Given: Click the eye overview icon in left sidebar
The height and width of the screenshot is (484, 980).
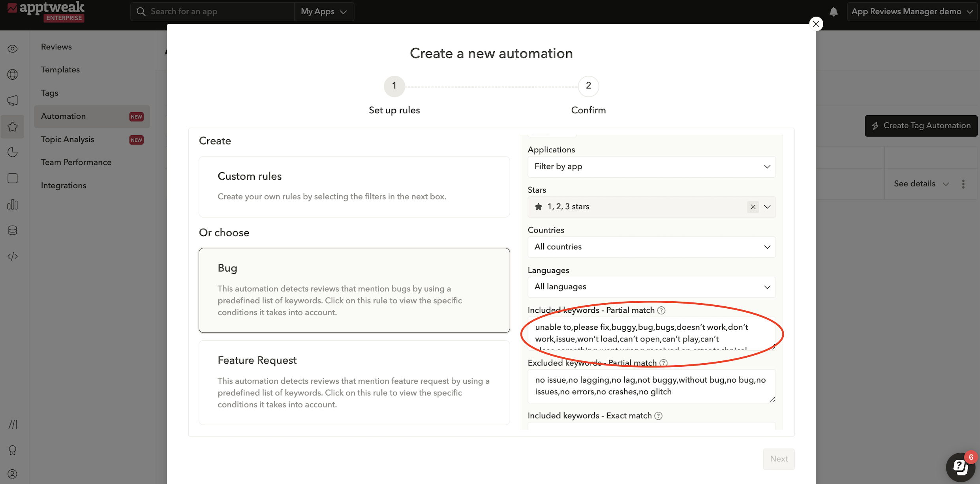Looking at the screenshot, I should [13, 49].
